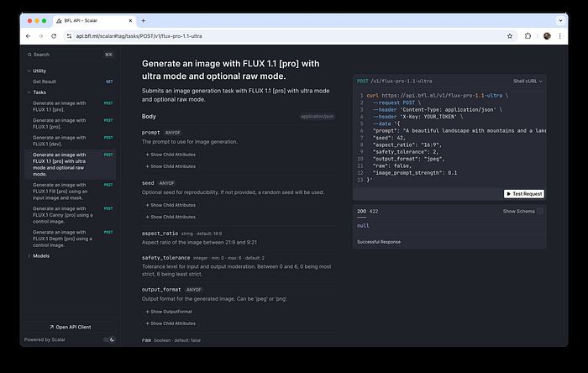Bookmark this page with the star icon

point(512,36)
